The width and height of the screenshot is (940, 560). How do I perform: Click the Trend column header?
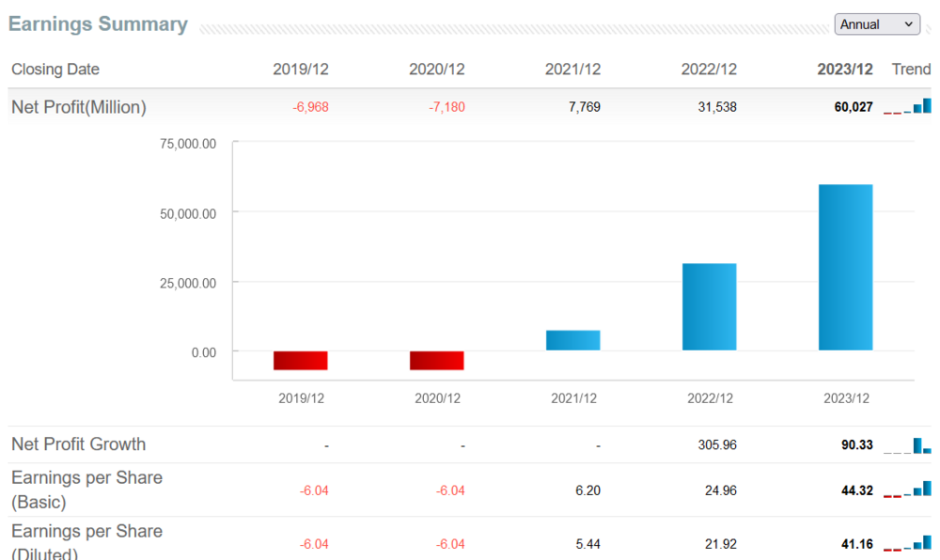pos(911,70)
